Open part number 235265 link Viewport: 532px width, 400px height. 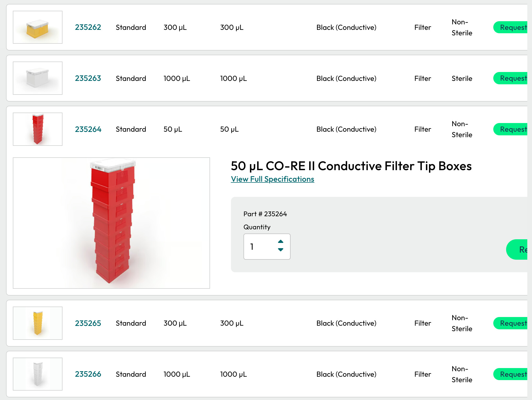88,323
